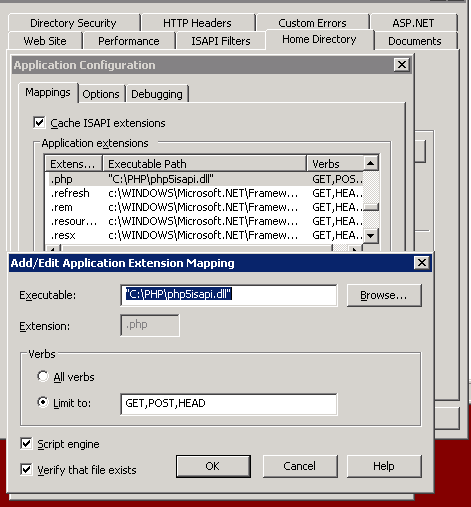This screenshot has width=471, height=507.
Task: Open the ISAPI Filters tab
Action: (221, 41)
